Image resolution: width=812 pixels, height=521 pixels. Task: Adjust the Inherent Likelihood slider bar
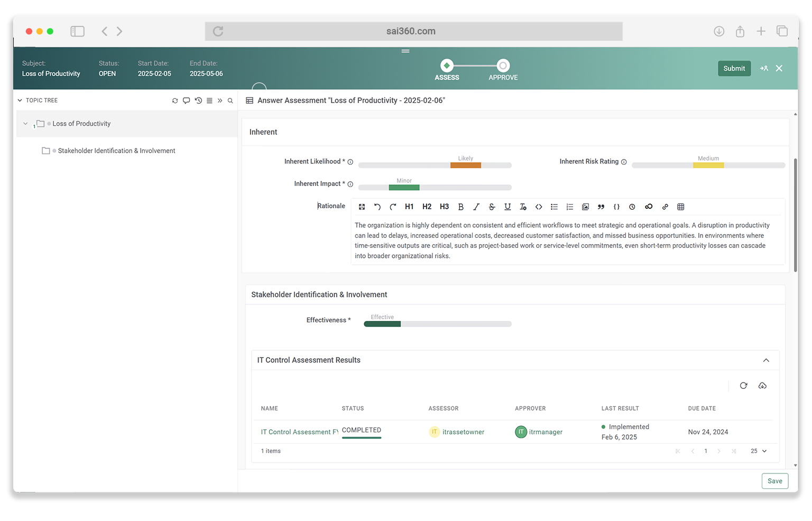point(435,165)
